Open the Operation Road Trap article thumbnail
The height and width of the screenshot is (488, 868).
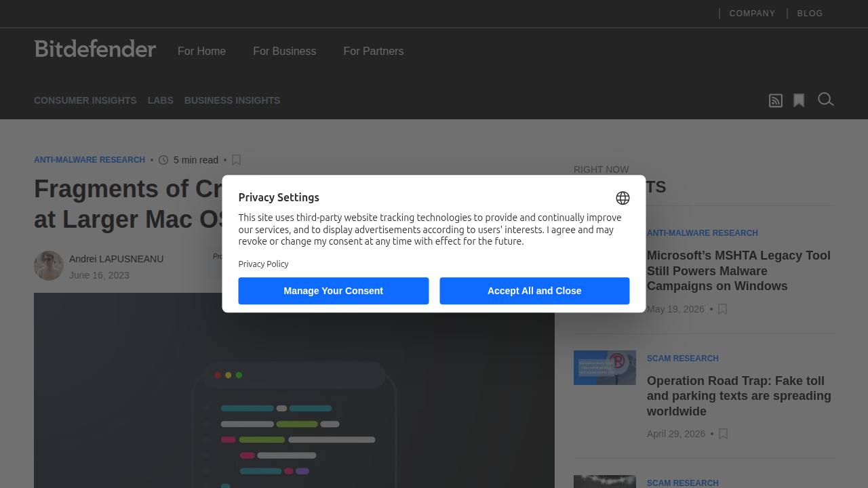point(605,367)
